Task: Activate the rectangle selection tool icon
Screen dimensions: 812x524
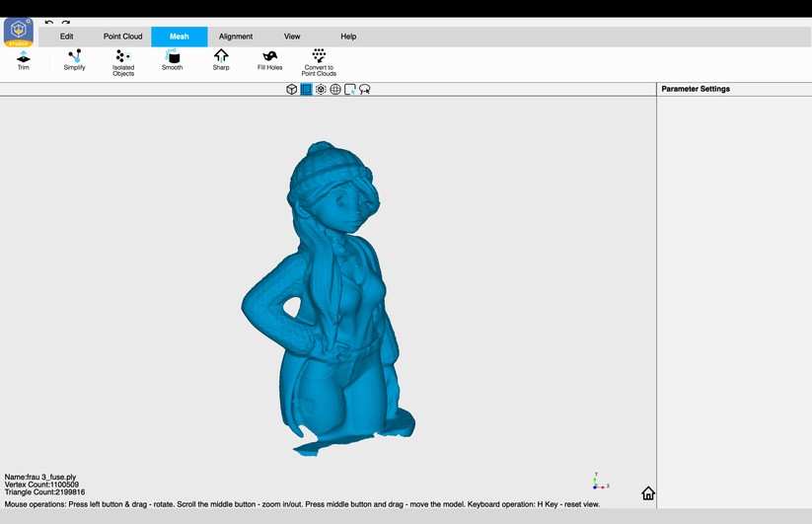Action: tap(350, 90)
